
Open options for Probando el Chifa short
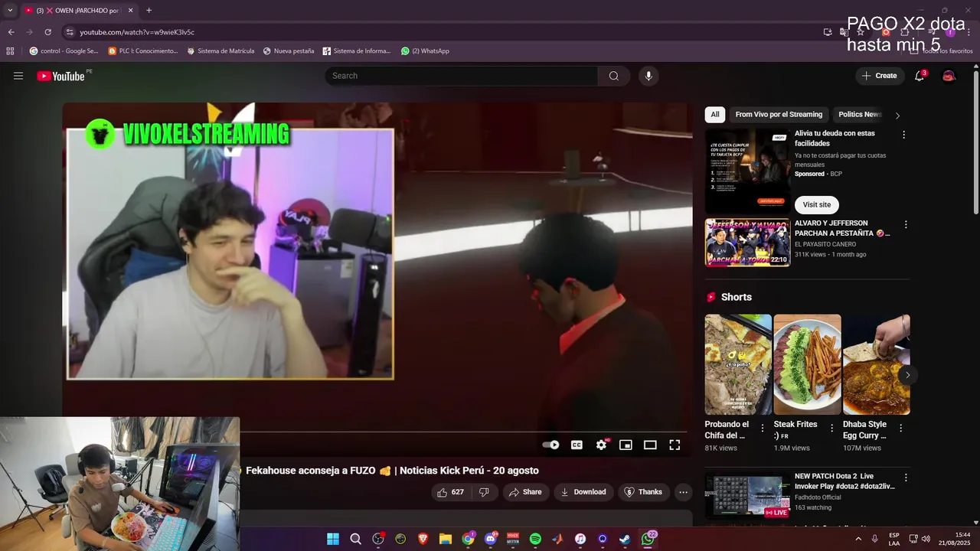762,429
